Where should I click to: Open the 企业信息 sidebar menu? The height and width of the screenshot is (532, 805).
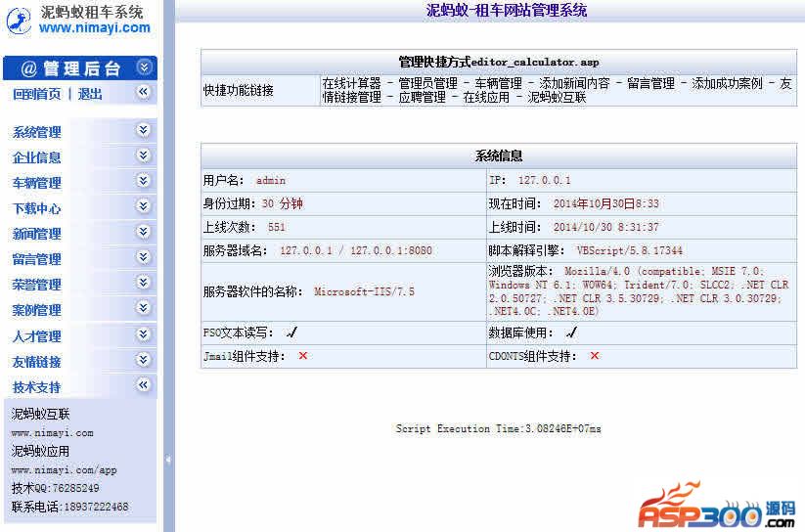(x=36, y=157)
